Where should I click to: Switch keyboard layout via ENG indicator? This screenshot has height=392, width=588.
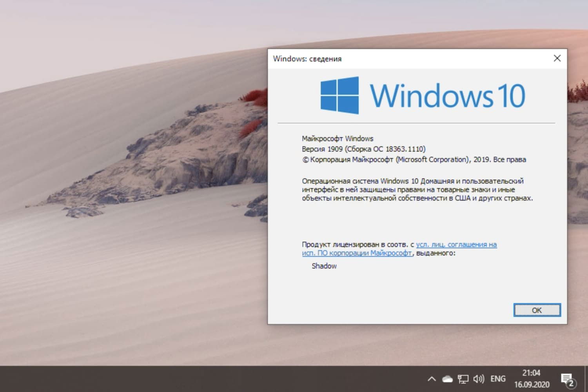(x=497, y=379)
